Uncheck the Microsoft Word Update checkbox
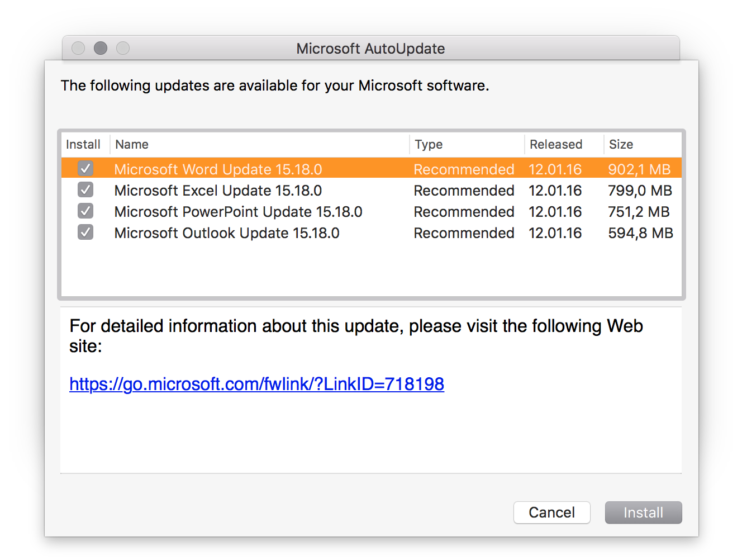Image resolution: width=742 pixels, height=560 pixels. [85, 168]
